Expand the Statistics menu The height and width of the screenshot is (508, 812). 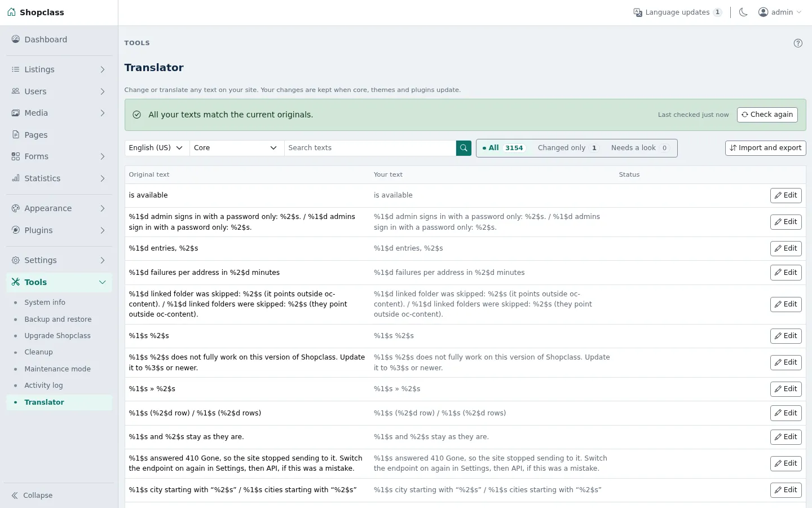[59, 178]
